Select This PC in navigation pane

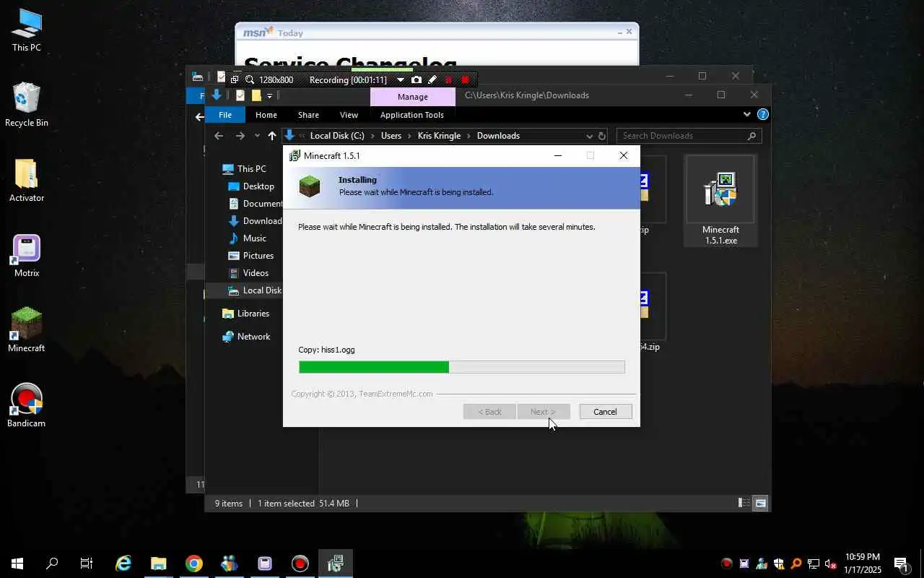(x=245, y=169)
